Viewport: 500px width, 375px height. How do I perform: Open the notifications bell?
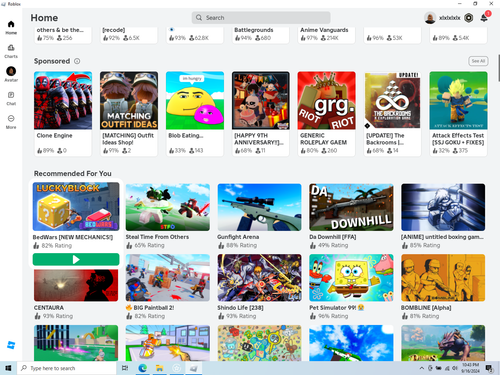pos(484,18)
